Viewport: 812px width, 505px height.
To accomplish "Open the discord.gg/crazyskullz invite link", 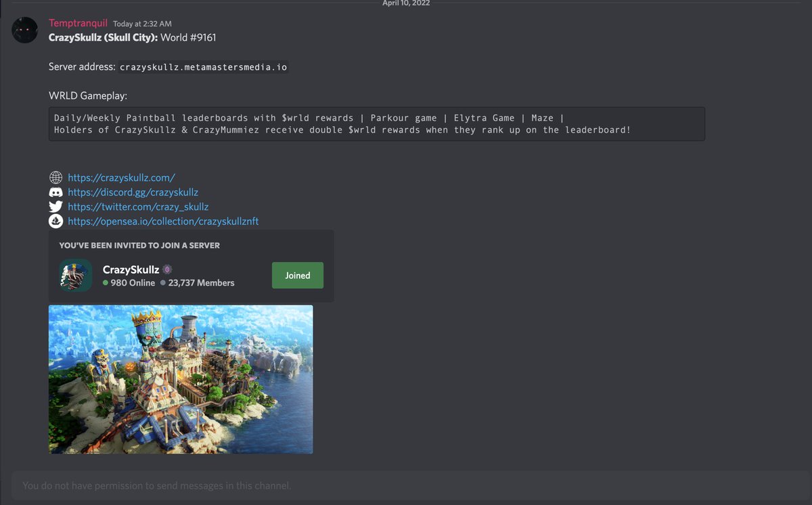I will [133, 192].
